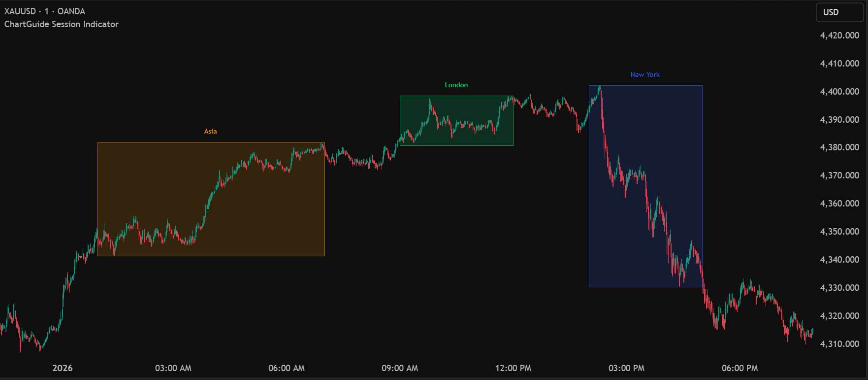
Task: Click the London session label
Action: pyautogui.click(x=456, y=85)
